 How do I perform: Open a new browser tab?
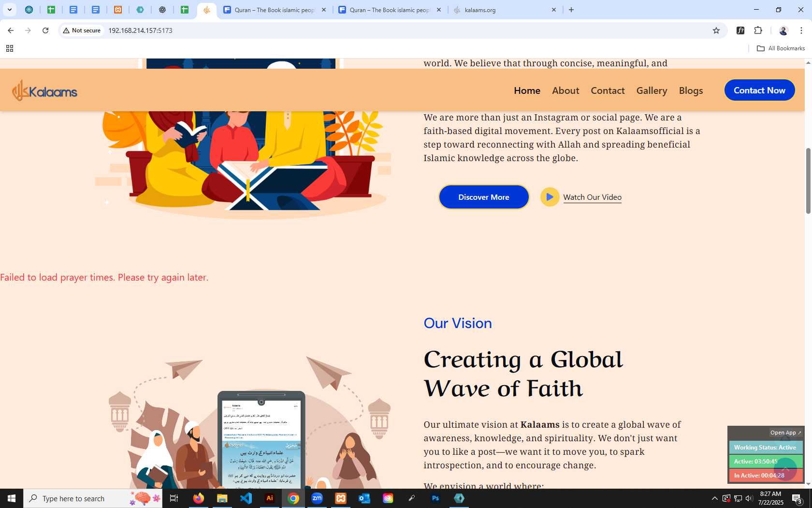[x=571, y=10]
